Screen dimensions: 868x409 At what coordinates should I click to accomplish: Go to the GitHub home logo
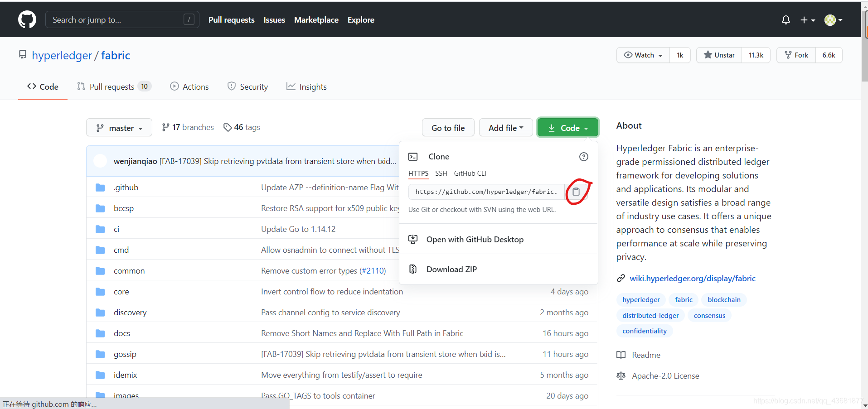(x=27, y=20)
